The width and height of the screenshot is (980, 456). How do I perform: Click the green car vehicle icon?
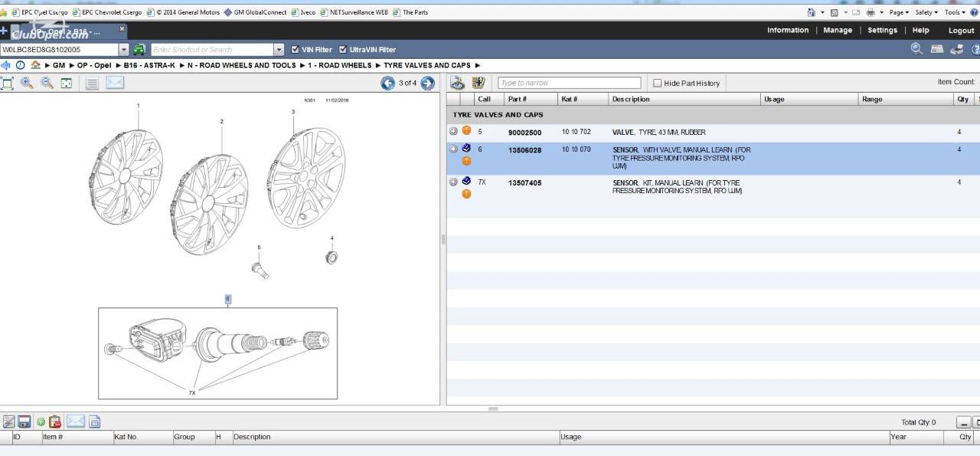click(139, 50)
